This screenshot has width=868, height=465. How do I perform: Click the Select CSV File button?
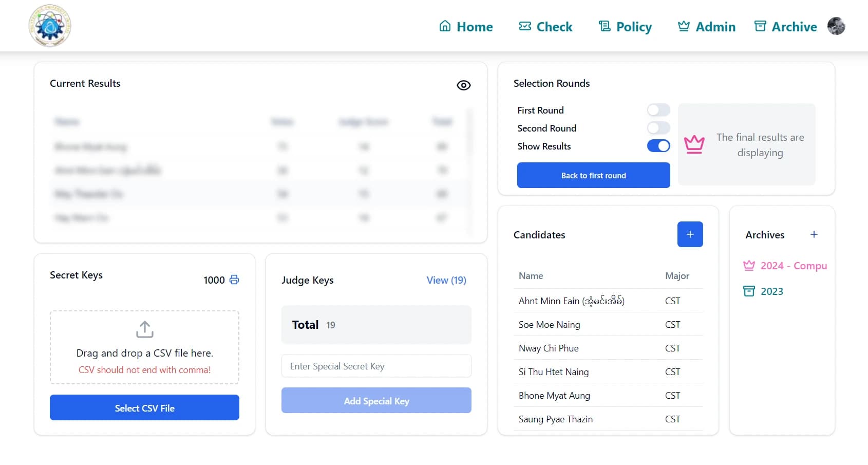coord(144,407)
